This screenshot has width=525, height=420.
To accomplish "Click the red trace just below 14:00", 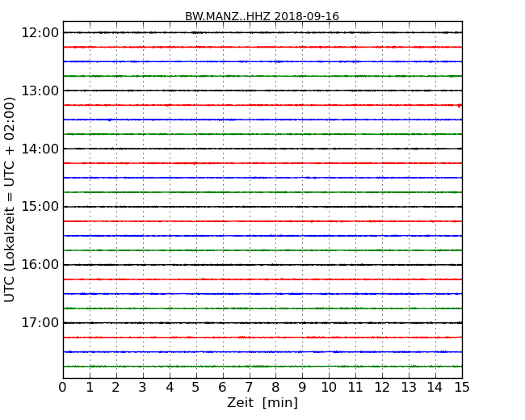I will point(262,163).
